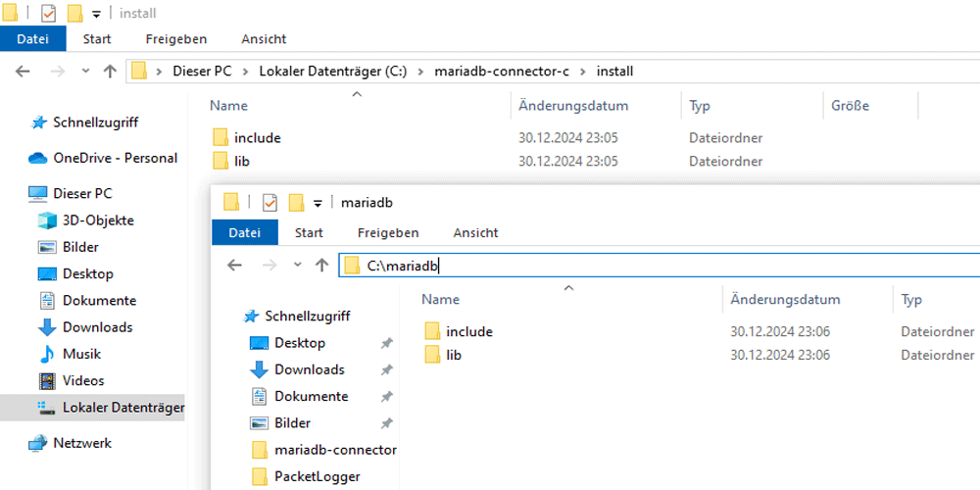
Task: Sort by Name column in the install window
Action: (x=228, y=106)
